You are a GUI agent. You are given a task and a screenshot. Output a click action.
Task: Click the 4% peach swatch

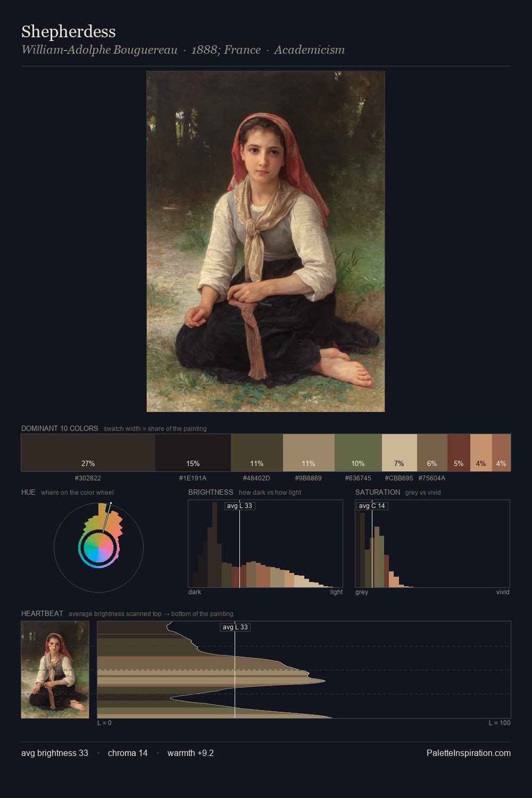(x=481, y=453)
